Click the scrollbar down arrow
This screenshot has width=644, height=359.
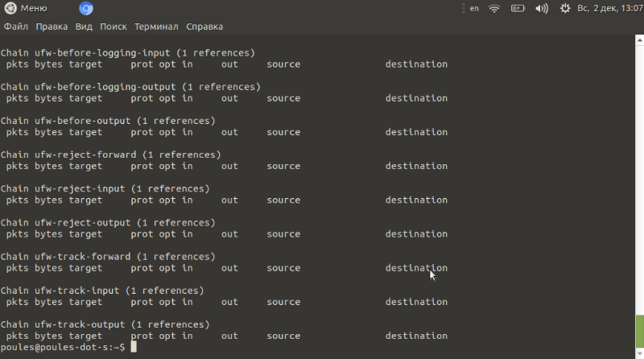tap(639, 354)
